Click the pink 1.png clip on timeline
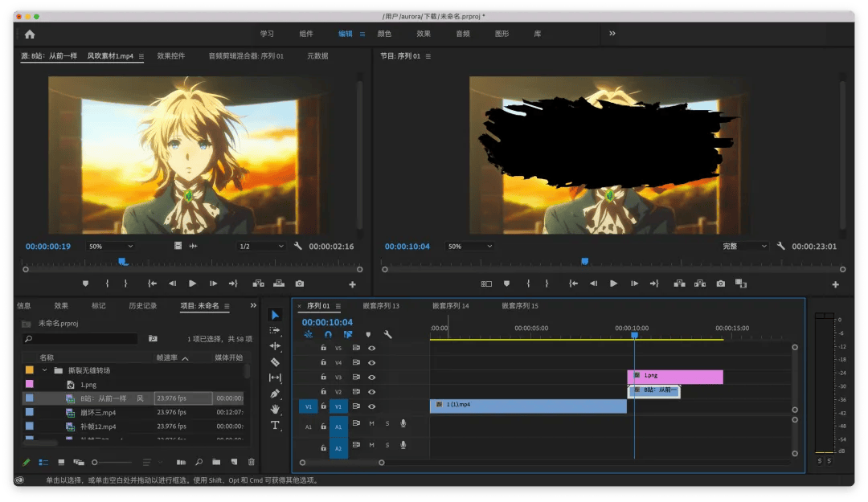Screen dimensions: 868x502 (675, 376)
